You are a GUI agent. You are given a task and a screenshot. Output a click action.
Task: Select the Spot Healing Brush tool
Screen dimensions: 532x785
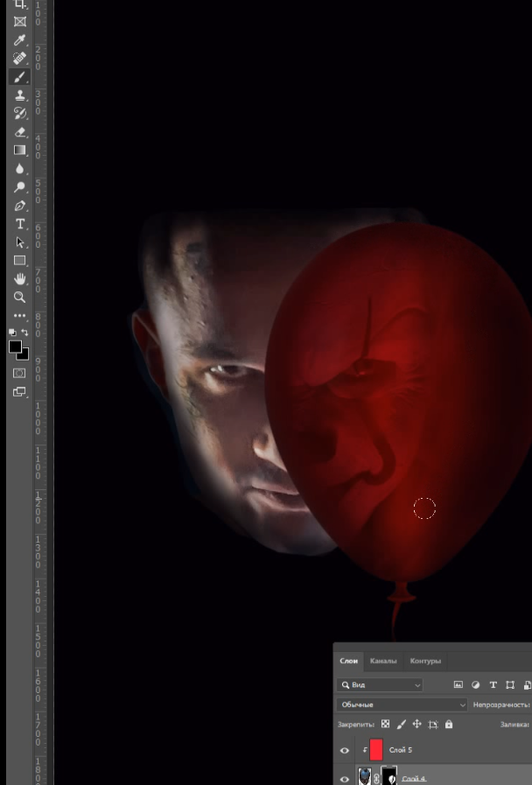19,59
